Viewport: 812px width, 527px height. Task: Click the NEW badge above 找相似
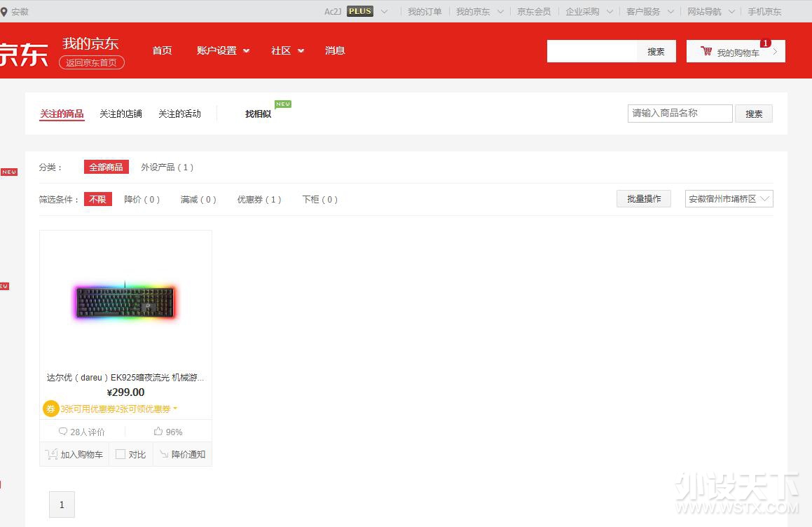tap(283, 104)
